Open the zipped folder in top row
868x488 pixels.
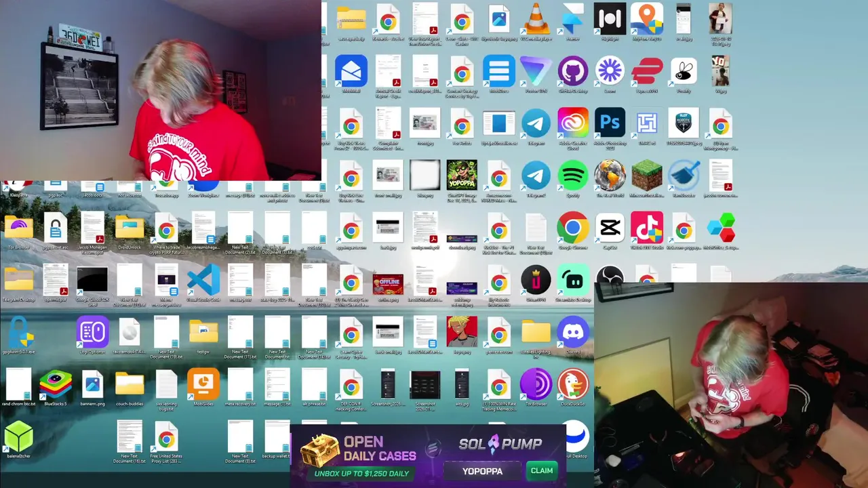(x=351, y=18)
